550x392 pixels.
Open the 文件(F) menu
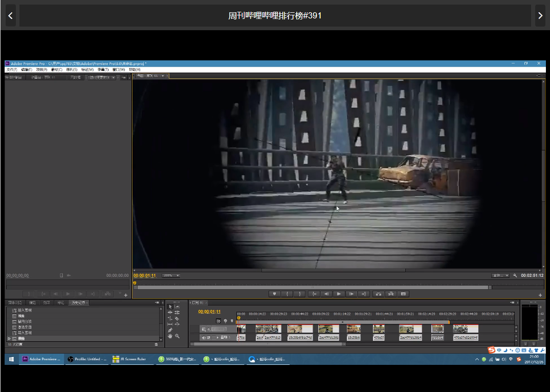[11, 70]
